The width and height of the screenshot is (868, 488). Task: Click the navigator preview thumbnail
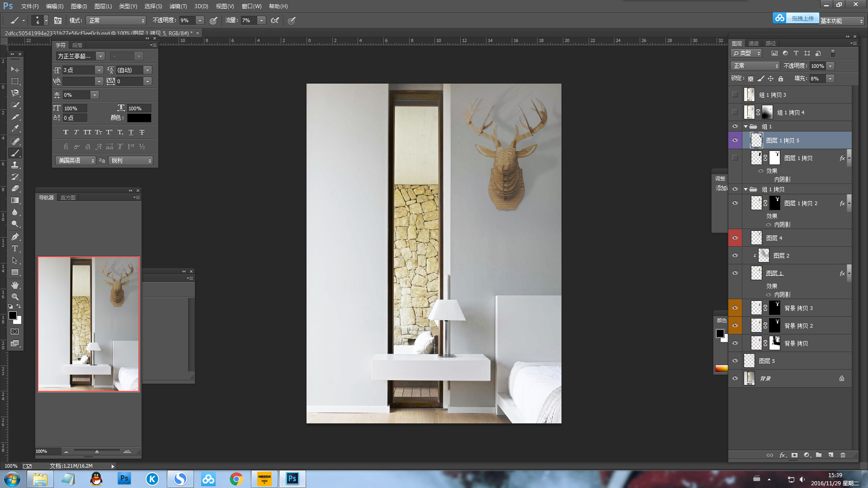[89, 324]
